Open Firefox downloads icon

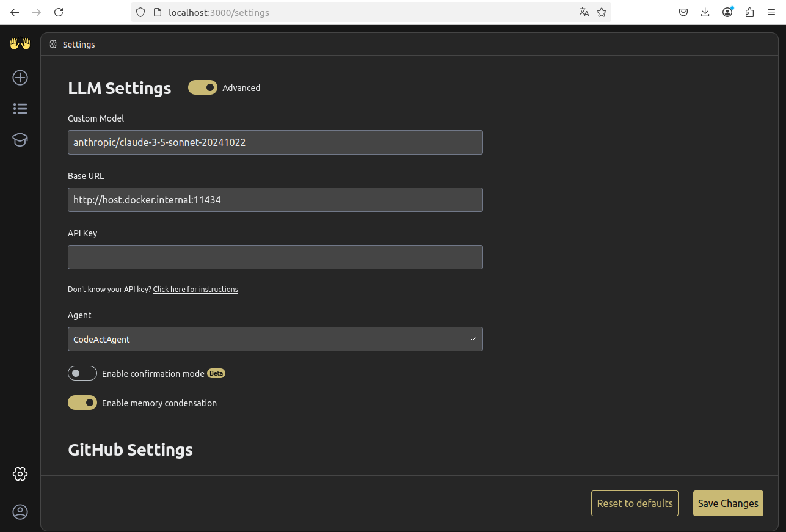[x=705, y=12]
